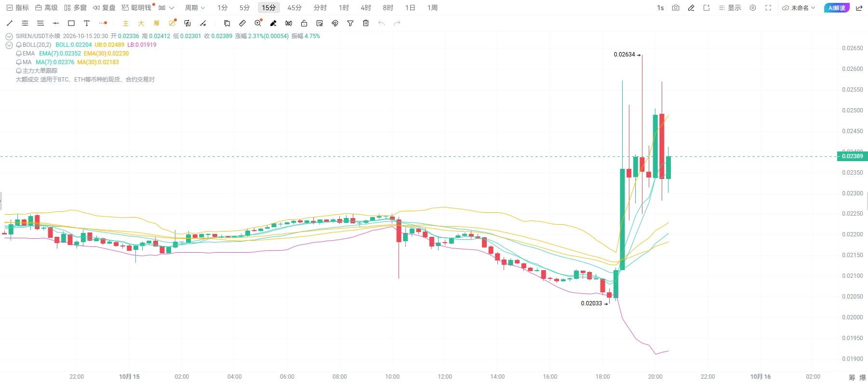Image resolution: width=868 pixels, height=383 pixels.
Task: Open the 显示 display options menu
Action: point(730,8)
